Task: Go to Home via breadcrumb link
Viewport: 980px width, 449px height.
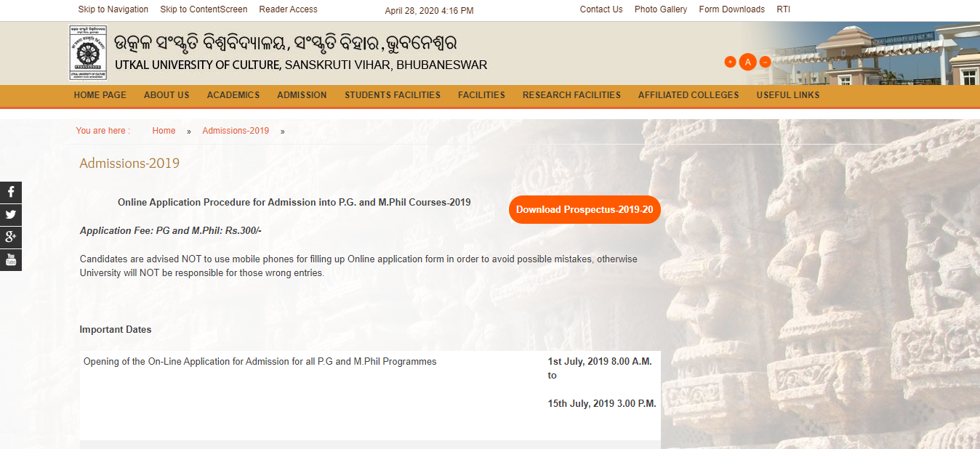Action: click(x=163, y=130)
